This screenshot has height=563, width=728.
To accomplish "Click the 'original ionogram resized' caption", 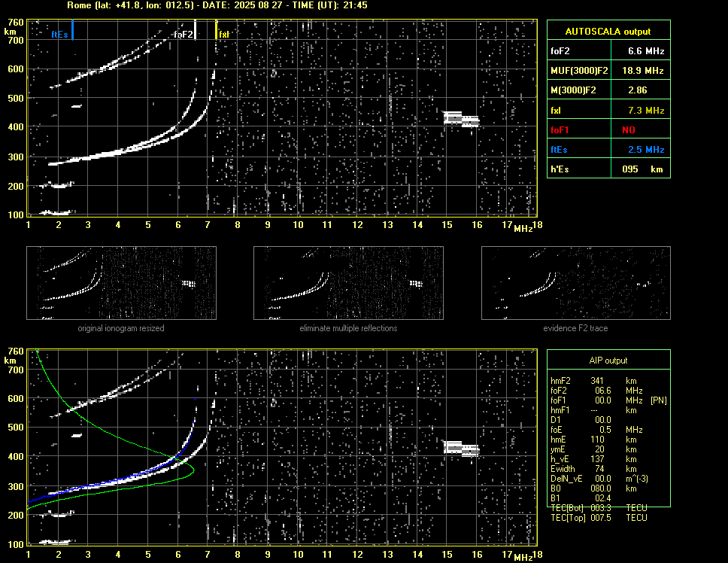I will coord(121,328).
